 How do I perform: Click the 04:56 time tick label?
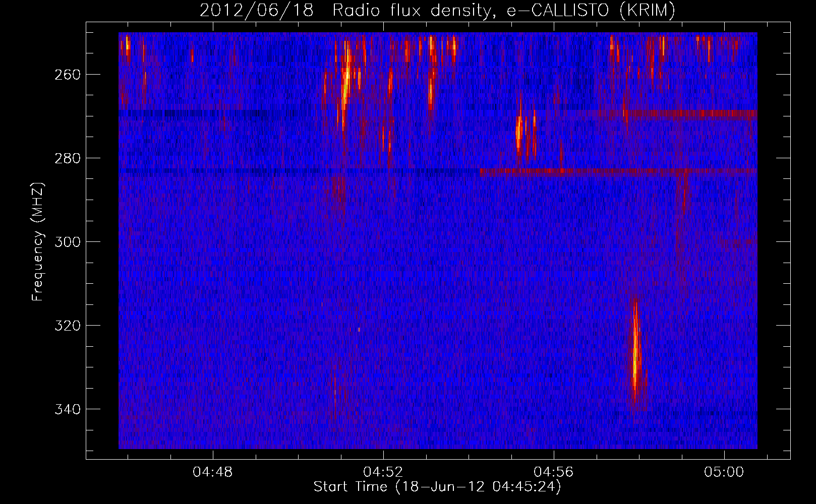pyautogui.click(x=554, y=472)
